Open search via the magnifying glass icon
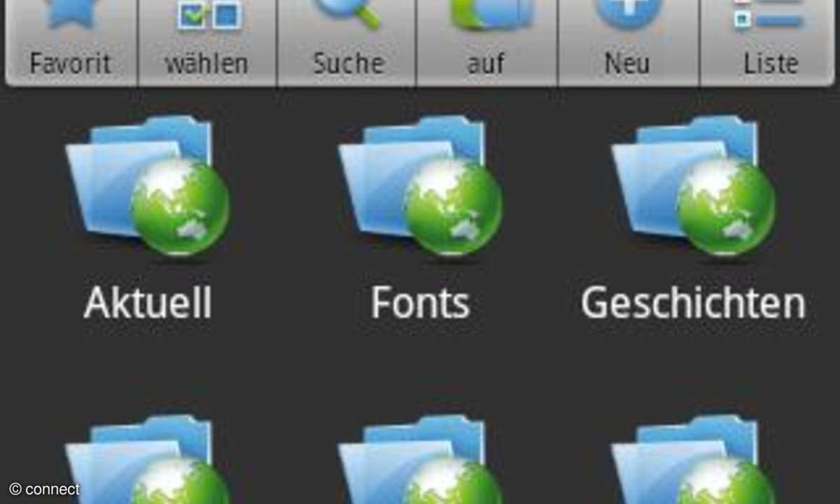The width and height of the screenshot is (840, 504). pos(347,13)
